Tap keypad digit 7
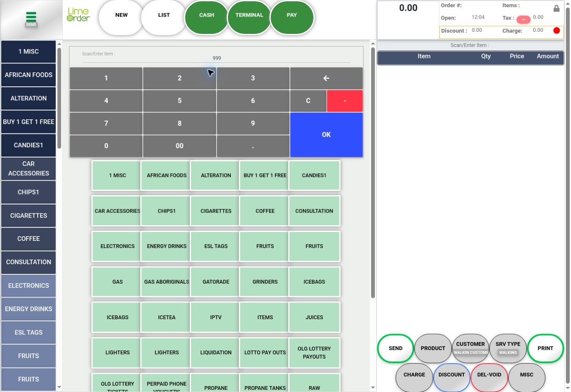 (x=106, y=123)
